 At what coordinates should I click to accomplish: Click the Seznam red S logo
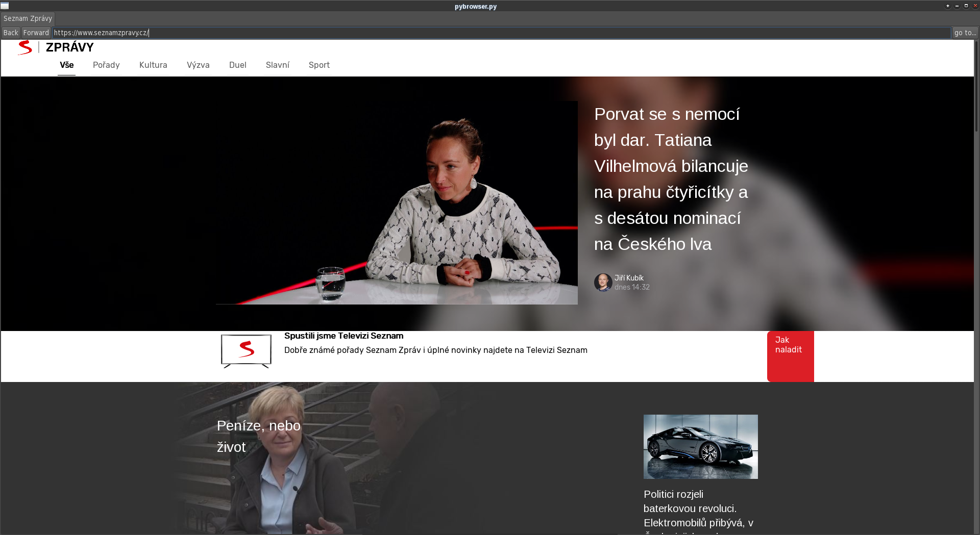point(25,47)
